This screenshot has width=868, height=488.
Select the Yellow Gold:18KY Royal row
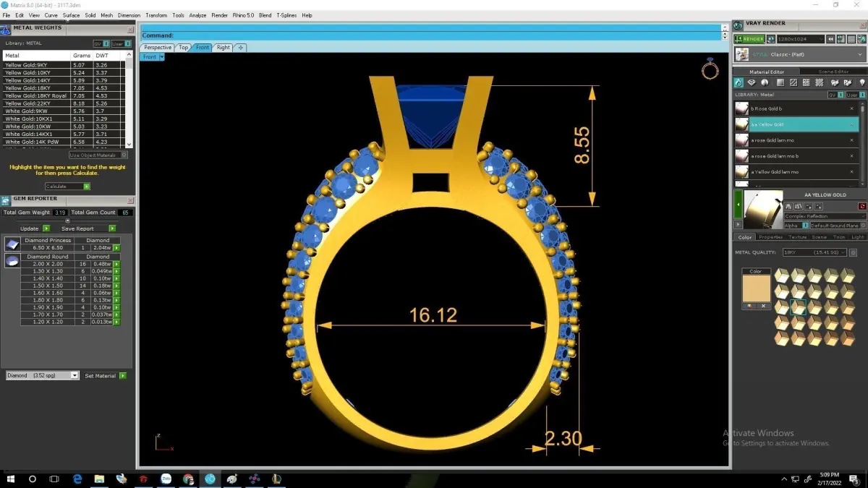click(64, 95)
